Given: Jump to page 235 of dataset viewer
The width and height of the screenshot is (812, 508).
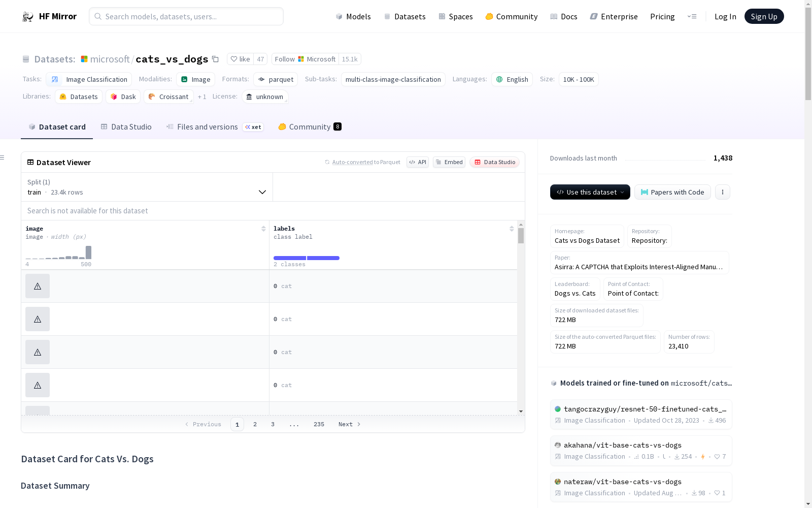Looking at the screenshot, I should (x=319, y=424).
